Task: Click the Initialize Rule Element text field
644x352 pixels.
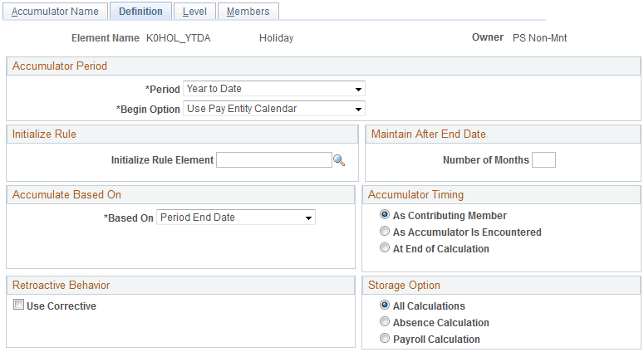Action: coord(273,160)
